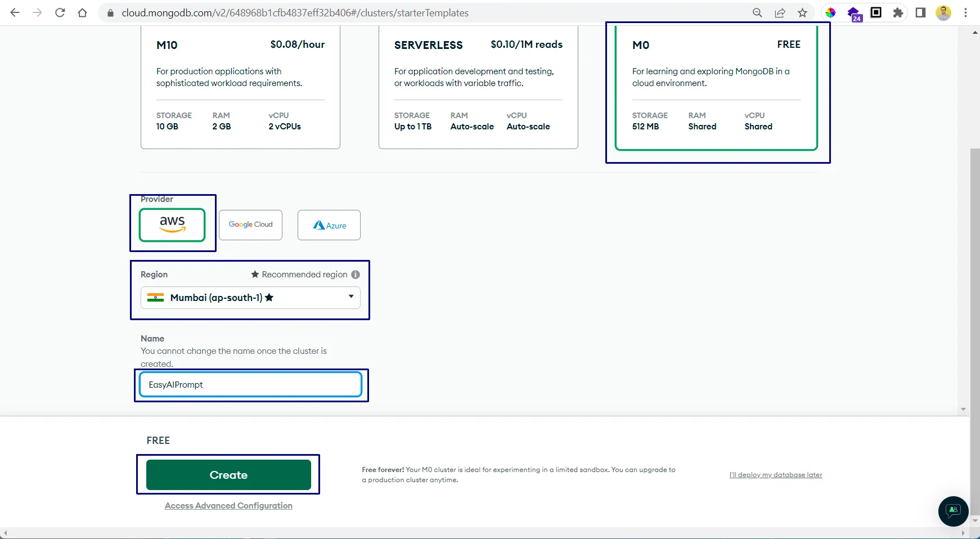Image resolution: width=980 pixels, height=539 pixels.
Task: Choose Google Cloud as provider
Action: pos(250,225)
